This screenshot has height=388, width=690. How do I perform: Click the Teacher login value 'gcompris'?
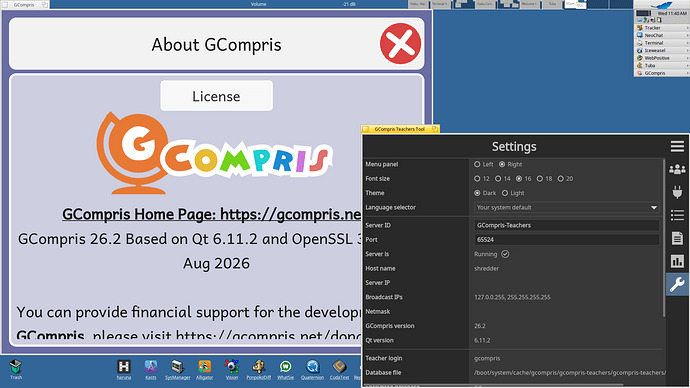pos(487,358)
